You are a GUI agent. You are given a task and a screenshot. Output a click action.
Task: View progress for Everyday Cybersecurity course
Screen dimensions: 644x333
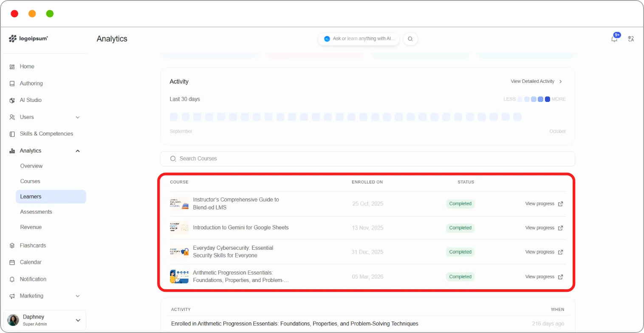point(539,252)
